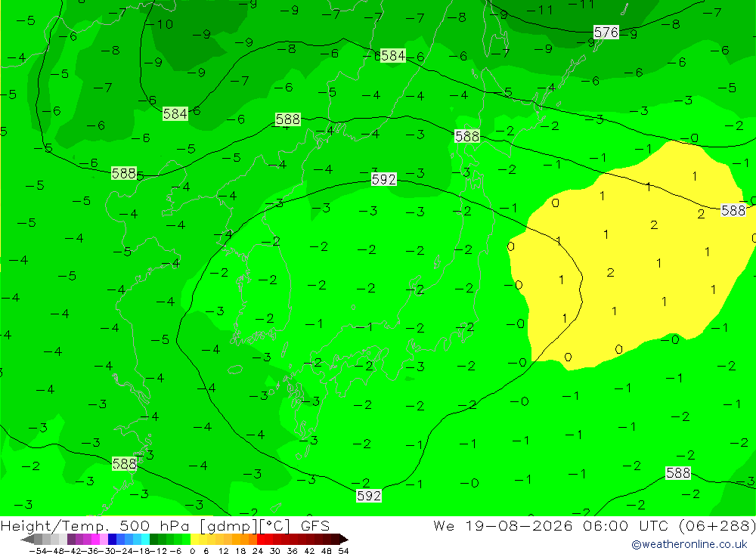Click the legend's positive 30 tick label
The width and height of the screenshot is (756, 554).
pos(274,551)
